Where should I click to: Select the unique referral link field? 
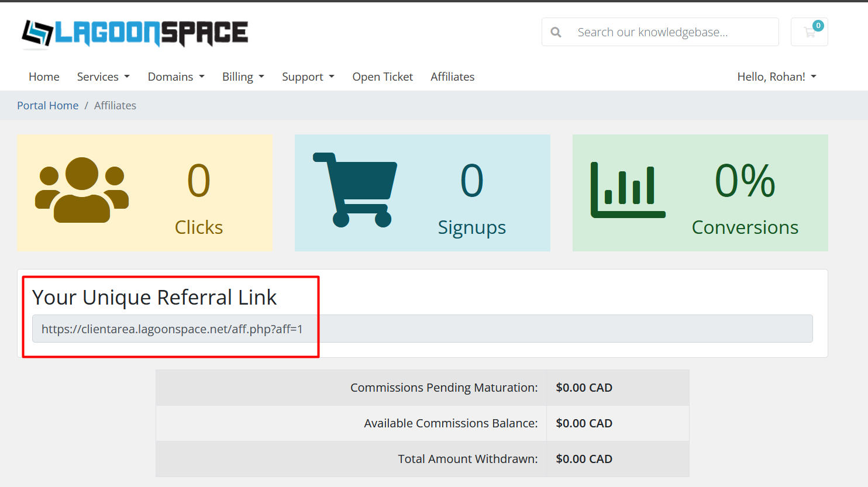tap(422, 329)
